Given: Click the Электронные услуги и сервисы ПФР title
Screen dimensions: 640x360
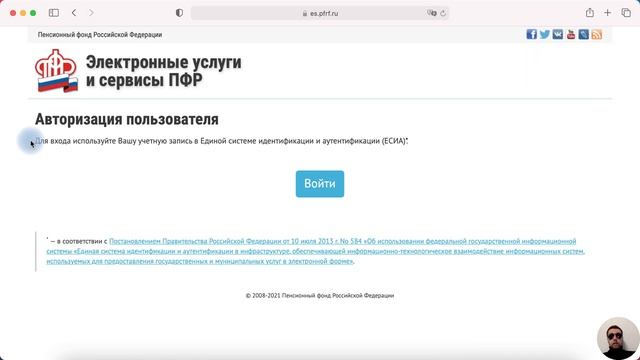Looking at the screenshot, I should [x=163, y=71].
